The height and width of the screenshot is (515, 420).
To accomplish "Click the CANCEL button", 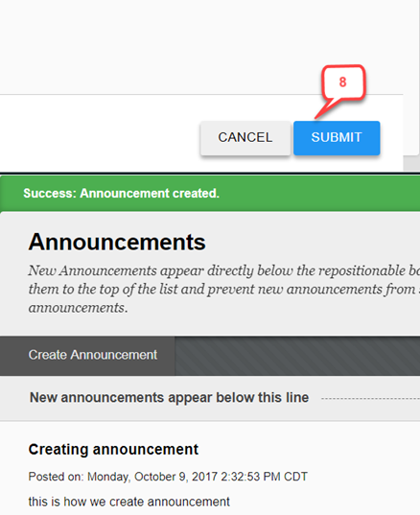I will pos(245,138).
